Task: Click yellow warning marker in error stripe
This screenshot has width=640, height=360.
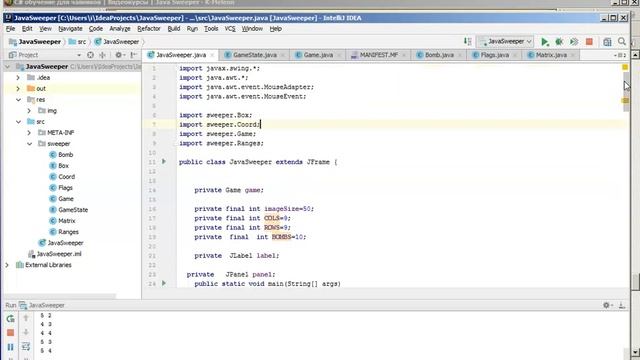Action: pos(625,100)
